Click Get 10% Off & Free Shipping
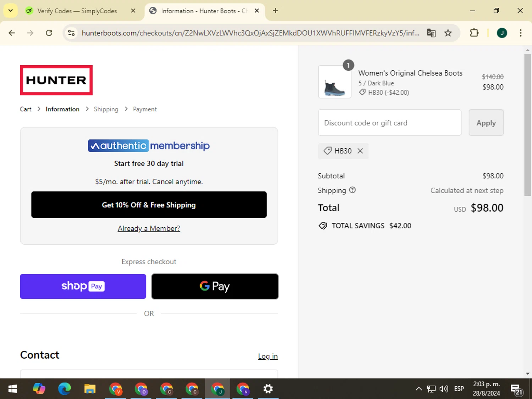Image resolution: width=532 pixels, height=399 pixels. click(x=149, y=205)
